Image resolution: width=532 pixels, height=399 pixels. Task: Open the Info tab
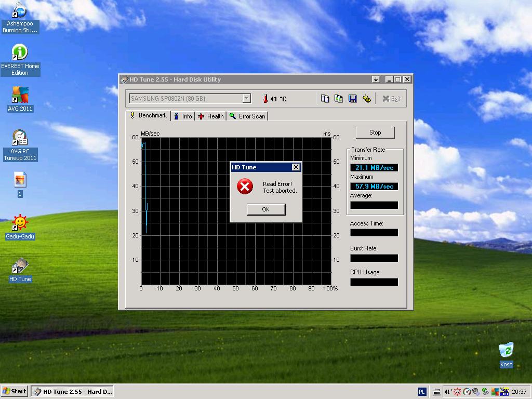[183, 116]
